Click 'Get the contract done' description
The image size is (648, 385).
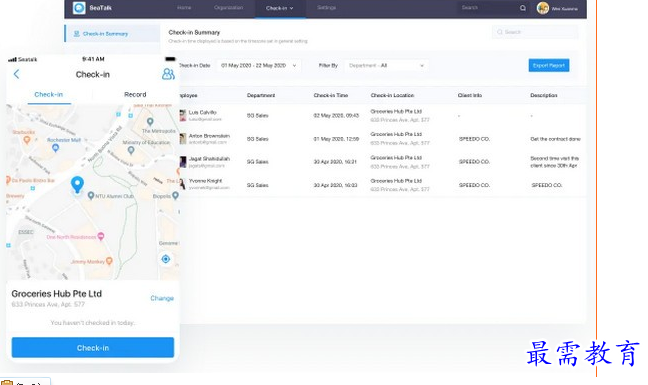pyautogui.click(x=555, y=139)
